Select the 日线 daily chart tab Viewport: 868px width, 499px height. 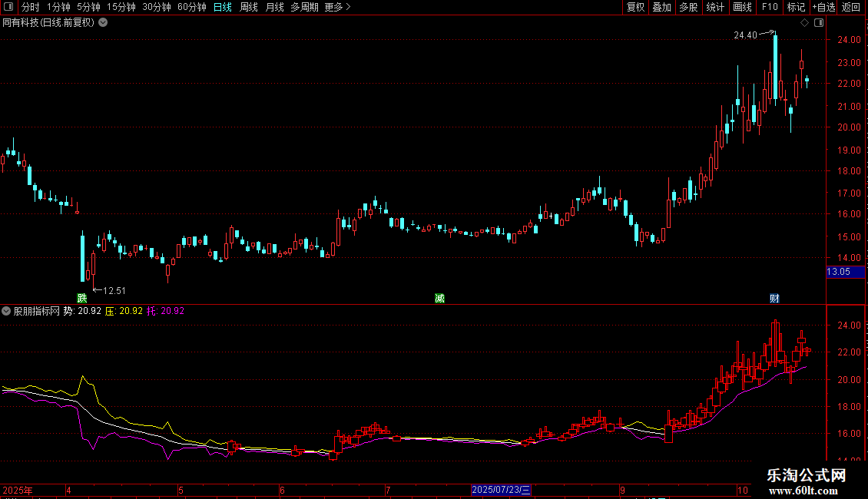[x=223, y=7]
